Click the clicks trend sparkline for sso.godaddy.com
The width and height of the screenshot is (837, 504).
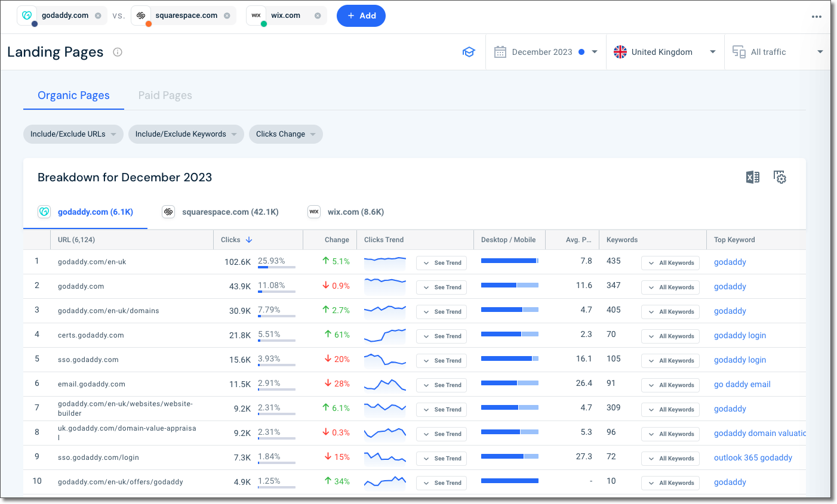385,360
